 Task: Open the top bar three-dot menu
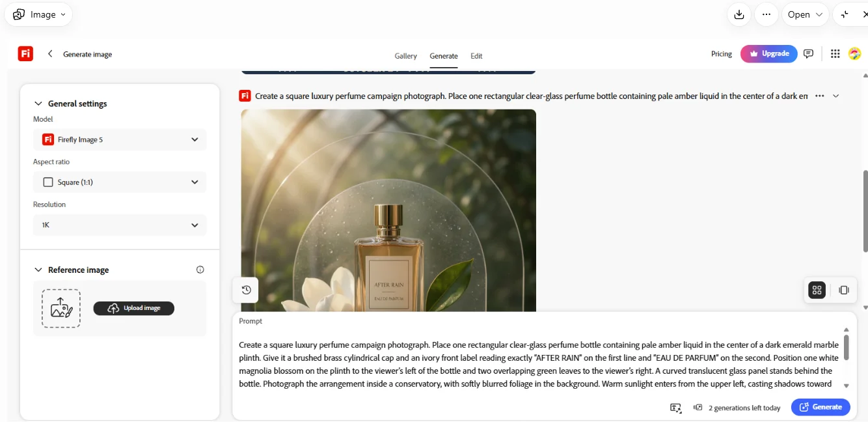[766, 14]
